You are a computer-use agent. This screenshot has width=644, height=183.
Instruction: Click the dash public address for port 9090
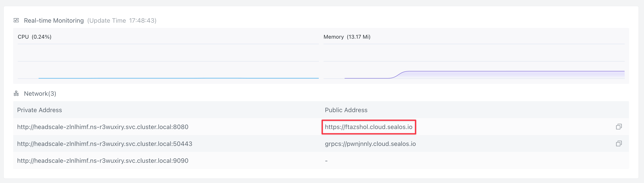point(326,161)
